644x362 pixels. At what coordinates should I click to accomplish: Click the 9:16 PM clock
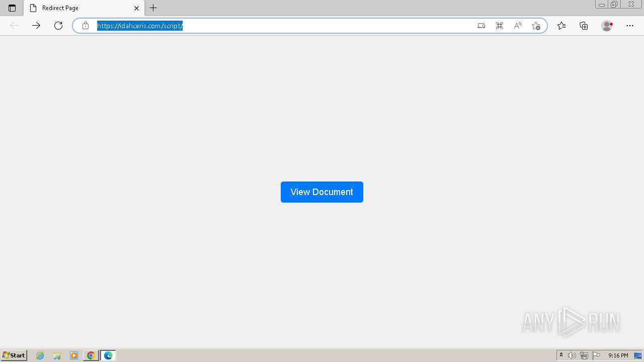click(x=618, y=355)
